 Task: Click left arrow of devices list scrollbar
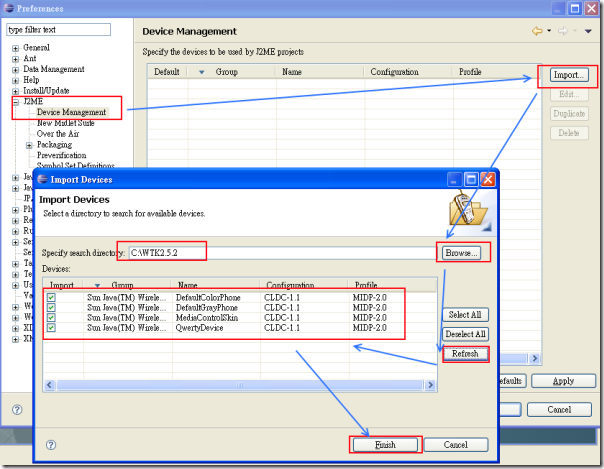49,385
